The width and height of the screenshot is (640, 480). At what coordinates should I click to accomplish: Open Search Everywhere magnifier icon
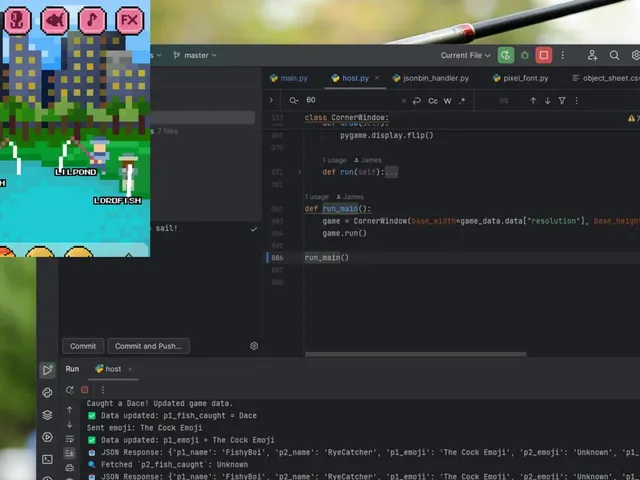614,55
